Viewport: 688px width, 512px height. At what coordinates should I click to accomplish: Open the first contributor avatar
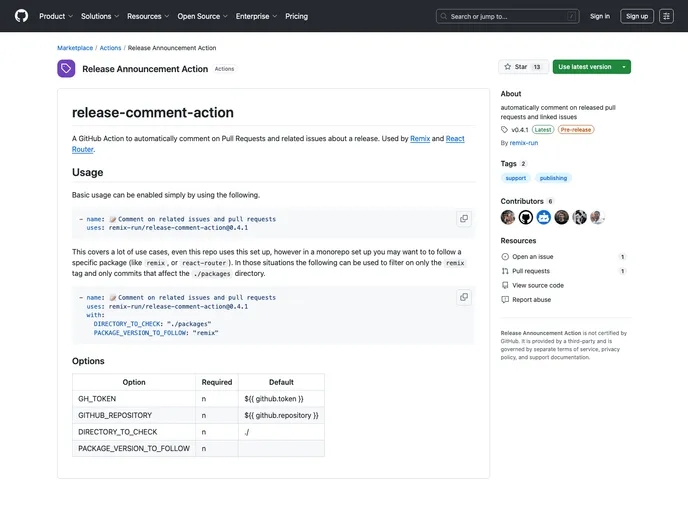(508, 217)
